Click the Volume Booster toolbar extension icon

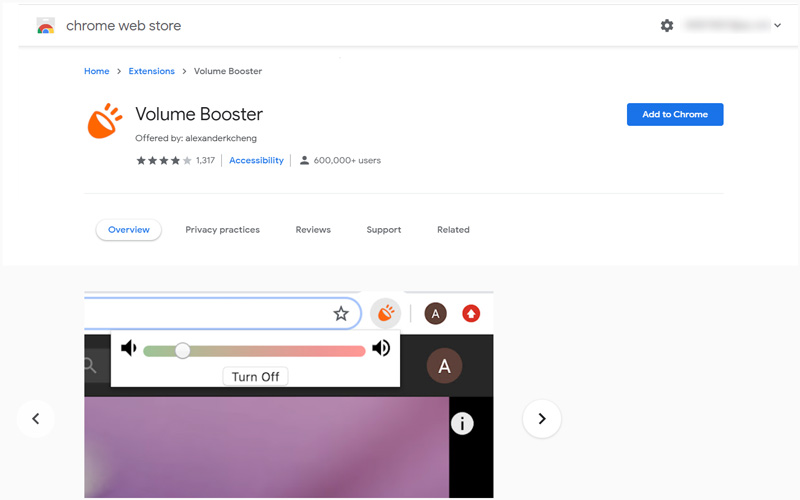[x=385, y=313]
